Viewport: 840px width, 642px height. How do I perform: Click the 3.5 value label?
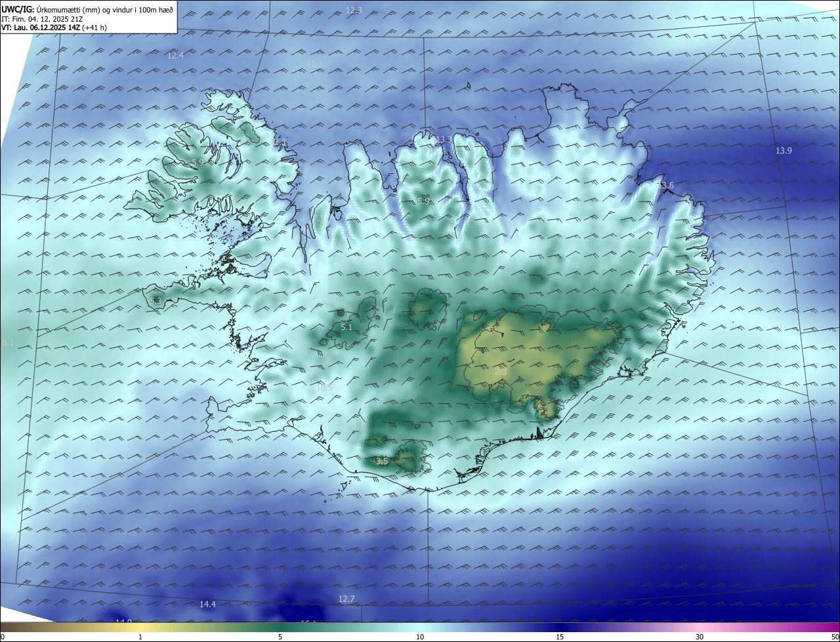[x=382, y=461]
